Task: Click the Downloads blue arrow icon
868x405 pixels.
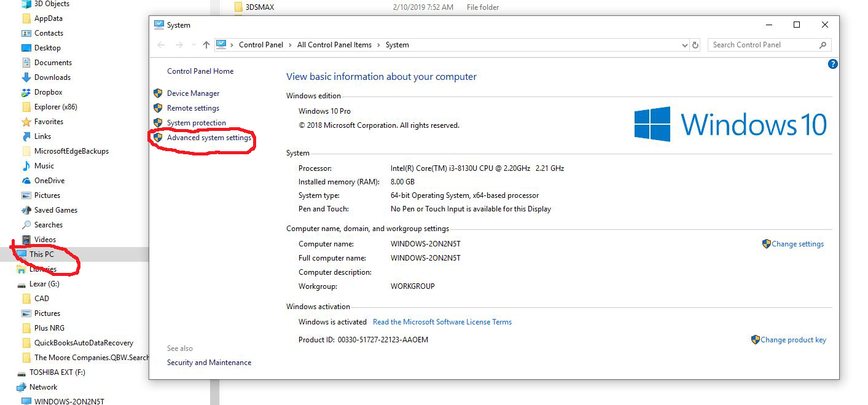Action: 26,77
